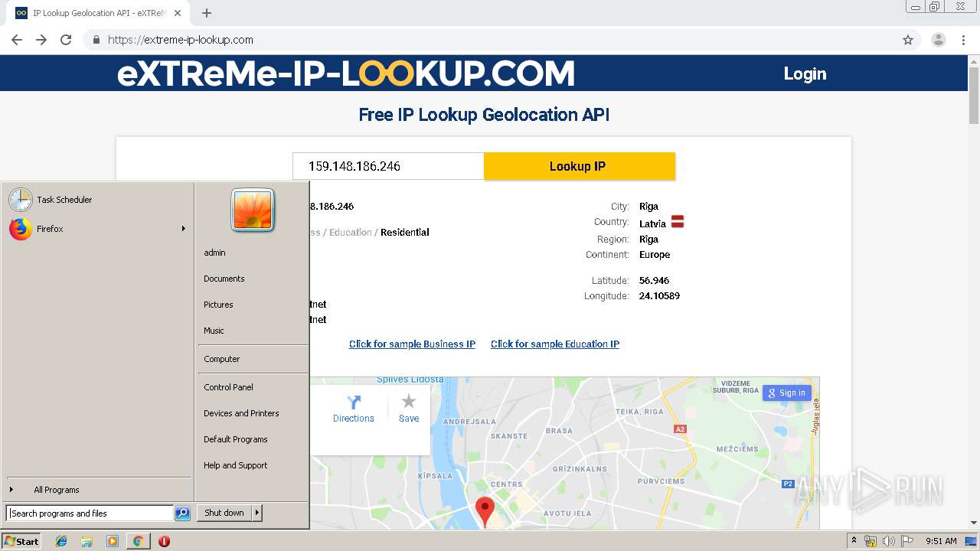
Task: Open Click for sample Business IP link
Action: 412,344
